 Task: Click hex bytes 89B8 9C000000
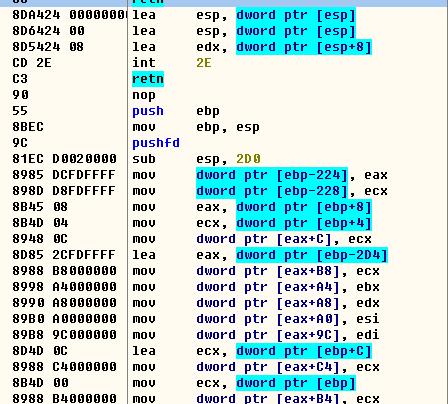64,335
